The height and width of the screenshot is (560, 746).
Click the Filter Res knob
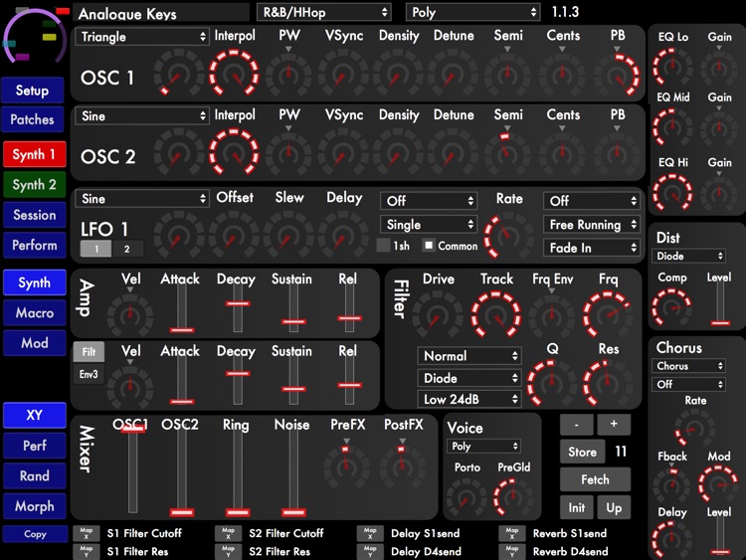click(607, 383)
